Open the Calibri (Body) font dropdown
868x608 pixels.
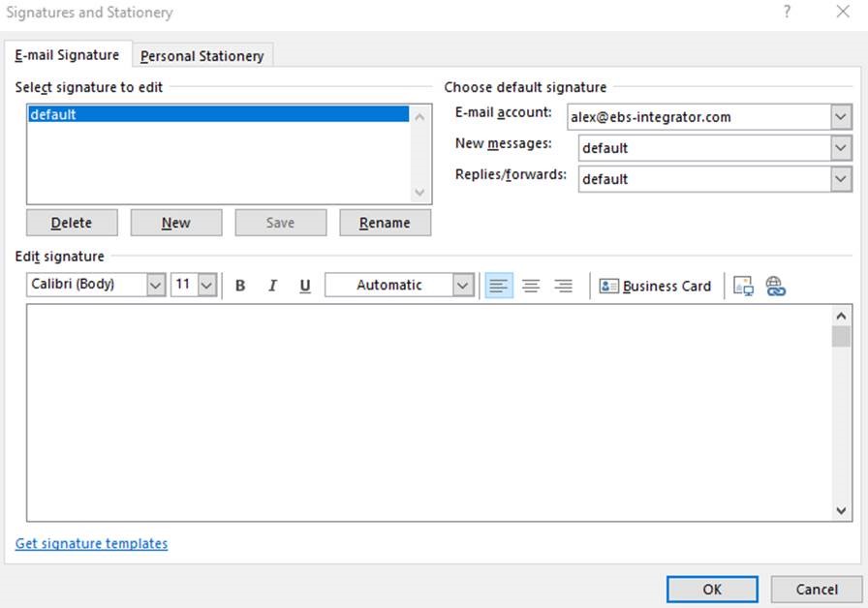(156, 285)
